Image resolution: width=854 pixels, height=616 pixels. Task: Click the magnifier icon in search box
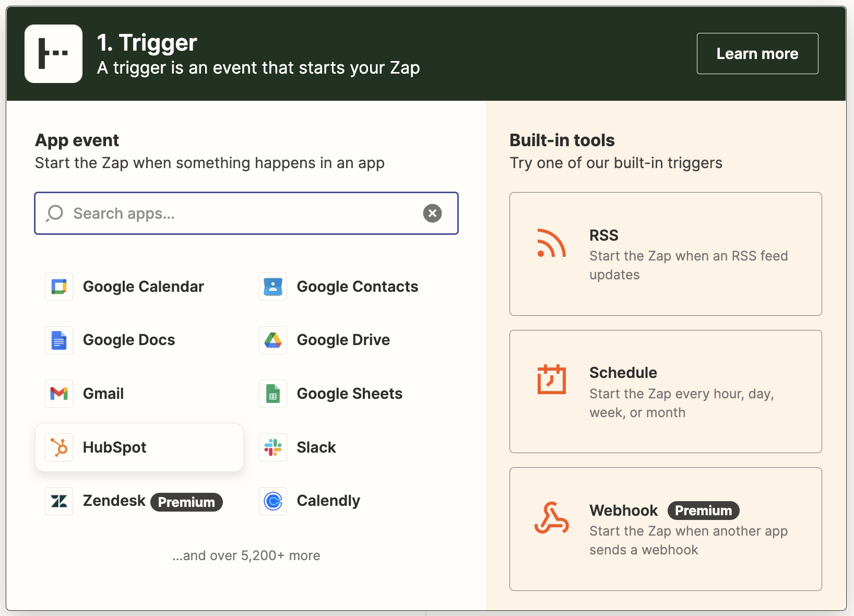[x=54, y=214]
